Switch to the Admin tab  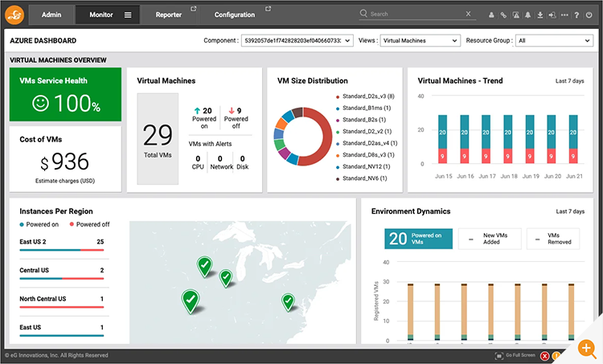51,14
